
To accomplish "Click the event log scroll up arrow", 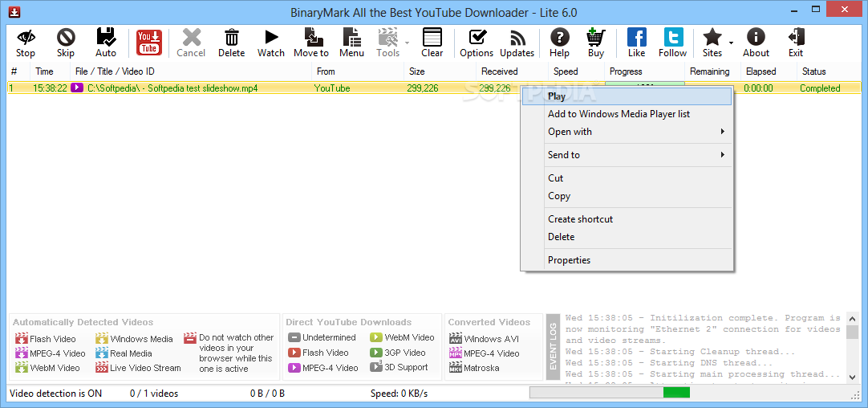I will (x=853, y=319).
